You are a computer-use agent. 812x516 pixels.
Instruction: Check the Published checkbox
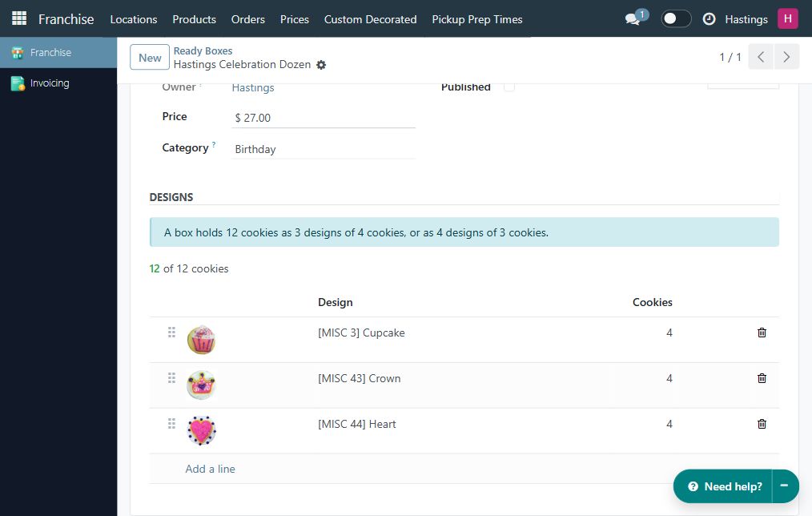pos(509,87)
